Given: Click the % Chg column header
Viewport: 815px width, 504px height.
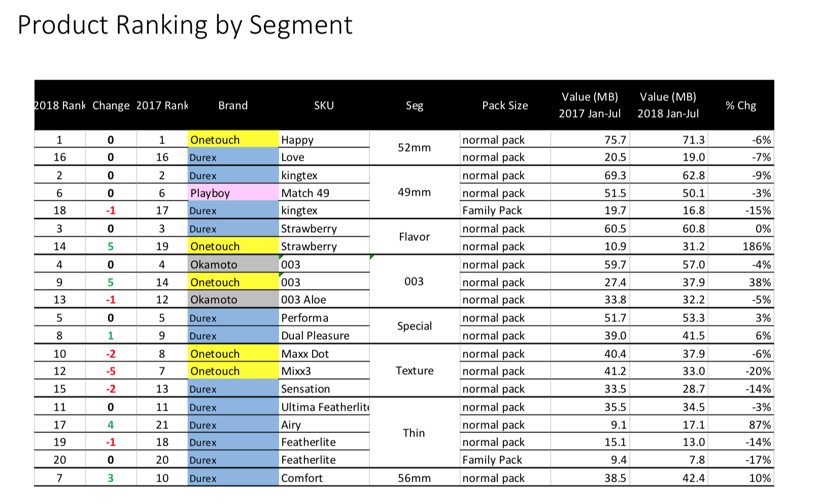Looking at the screenshot, I should pyautogui.click(x=740, y=105).
